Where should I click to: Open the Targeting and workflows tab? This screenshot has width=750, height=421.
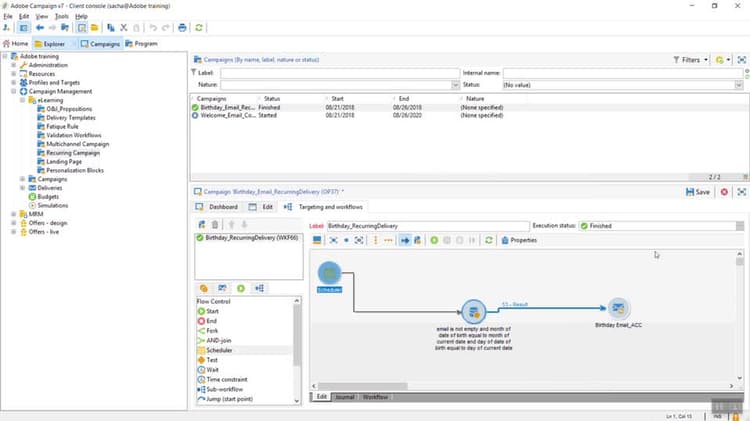point(324,207)
